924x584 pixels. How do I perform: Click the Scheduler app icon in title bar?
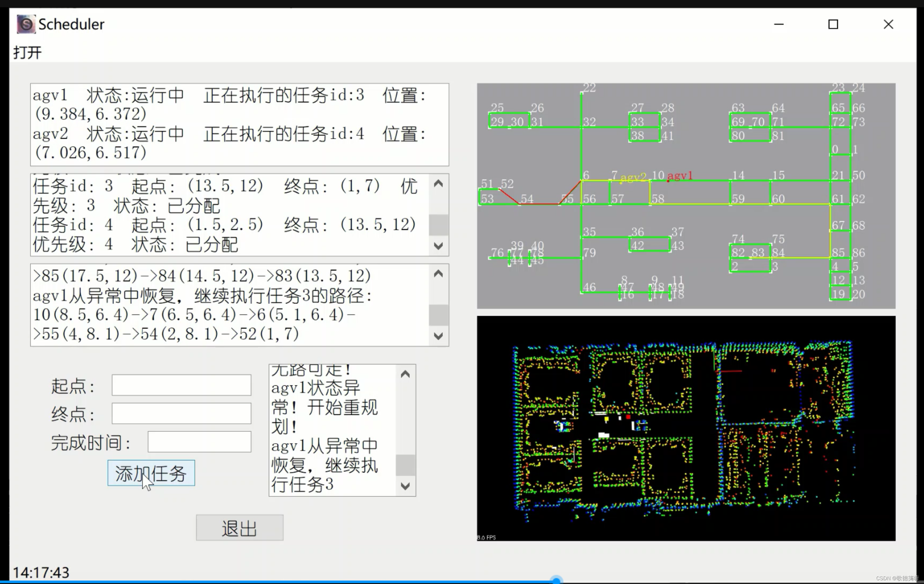coord(26,24)
